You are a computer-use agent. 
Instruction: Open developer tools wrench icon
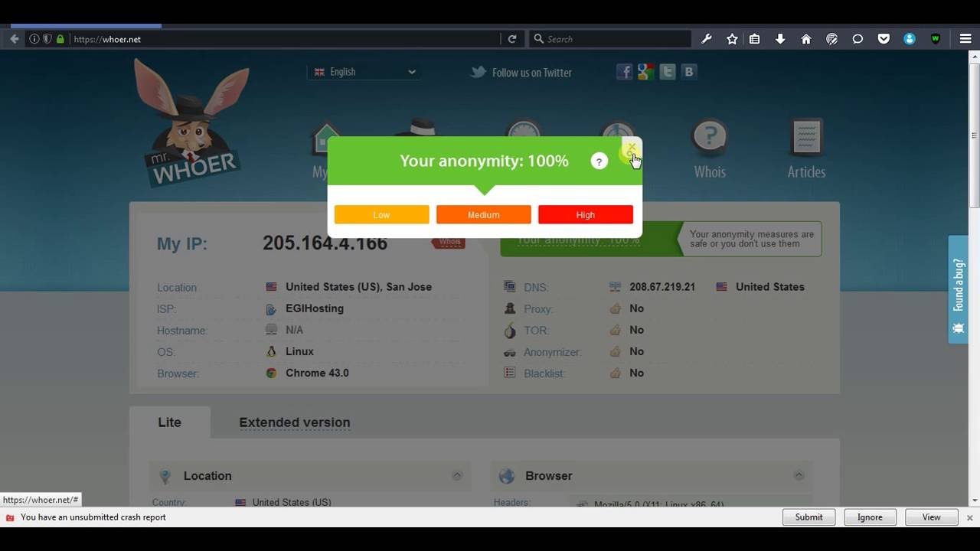[707, 39]
